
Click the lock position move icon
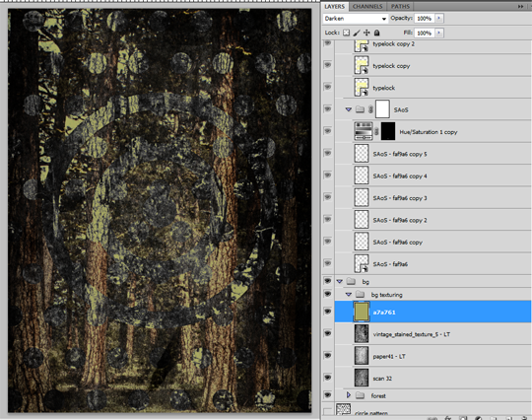click(x=366, y=33)
